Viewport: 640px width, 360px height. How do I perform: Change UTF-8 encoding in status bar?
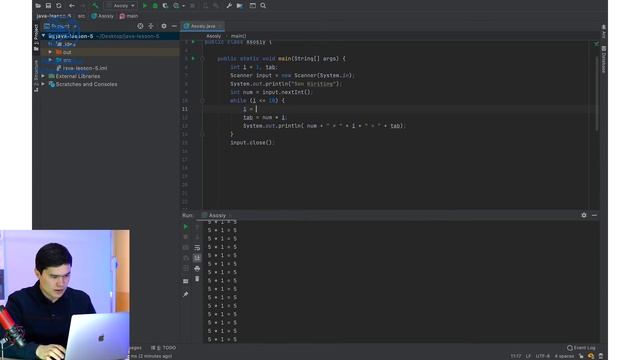(x=542, y=356)
